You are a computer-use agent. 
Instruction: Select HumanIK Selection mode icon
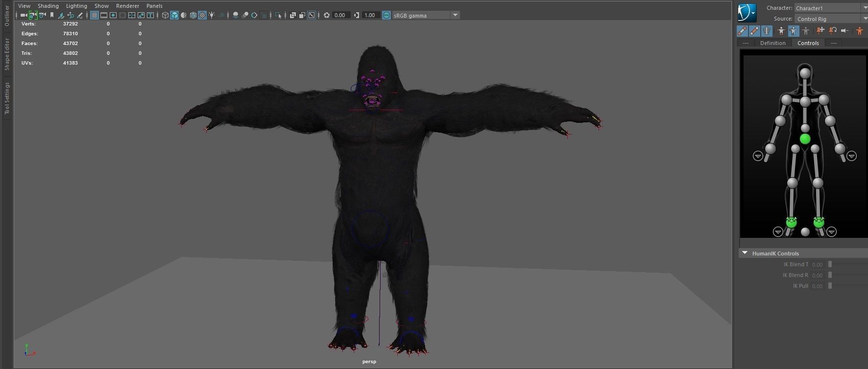pos(806,31)
